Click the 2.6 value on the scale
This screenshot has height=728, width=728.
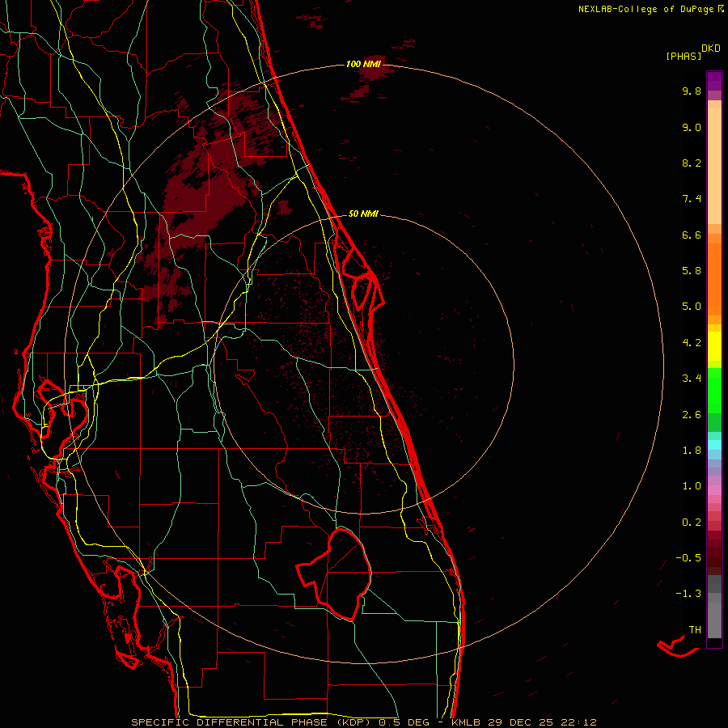(692, 415)
